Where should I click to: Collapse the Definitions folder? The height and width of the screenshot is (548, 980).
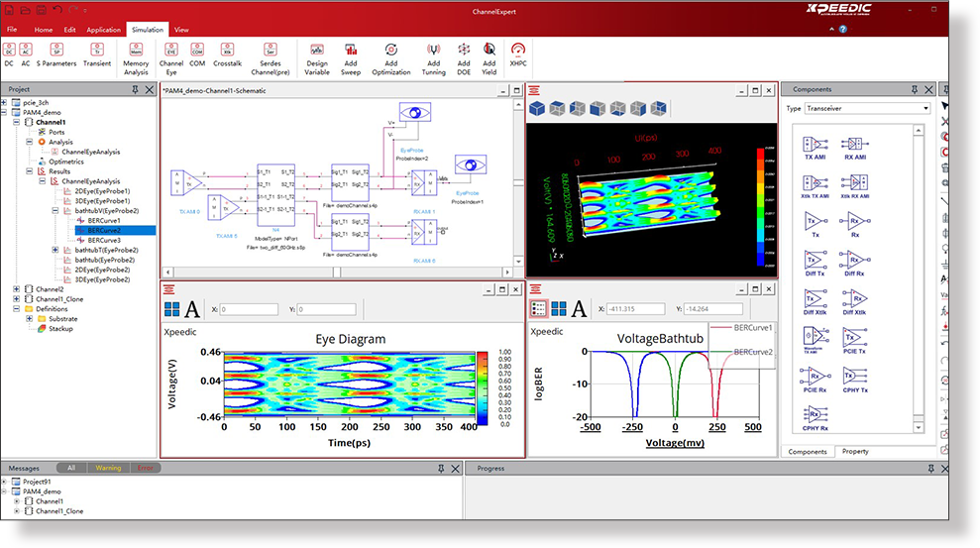tap(16, 308)
